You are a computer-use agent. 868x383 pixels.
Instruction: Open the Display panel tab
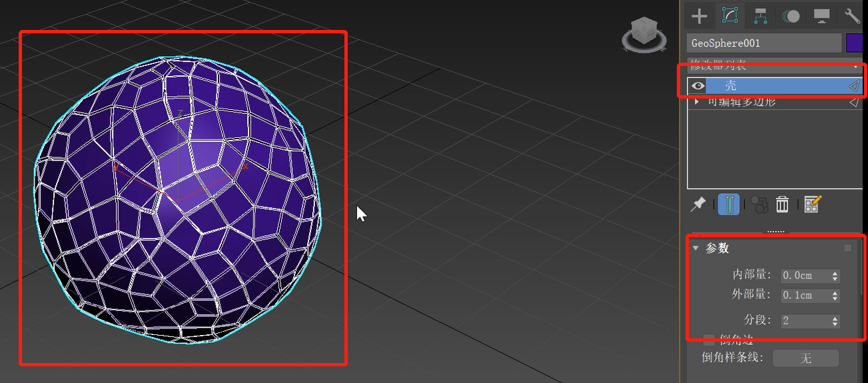821,15
